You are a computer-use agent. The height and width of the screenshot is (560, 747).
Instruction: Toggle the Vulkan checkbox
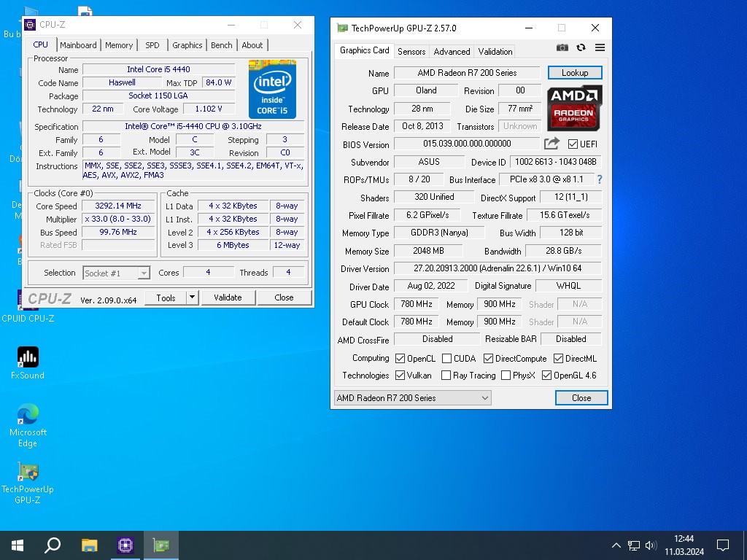point(400,376)
